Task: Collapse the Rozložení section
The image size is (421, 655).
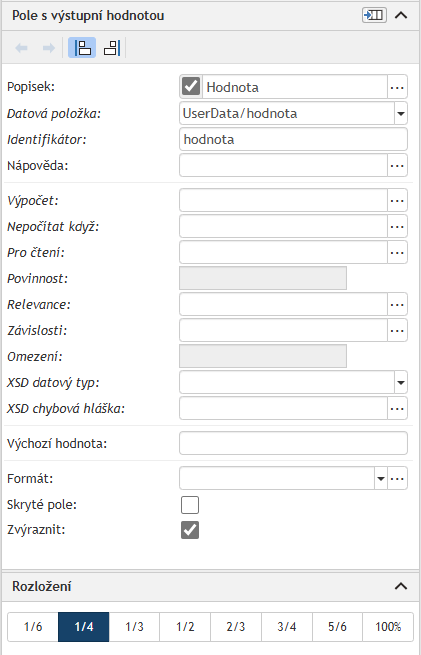Action: (401, 586)
